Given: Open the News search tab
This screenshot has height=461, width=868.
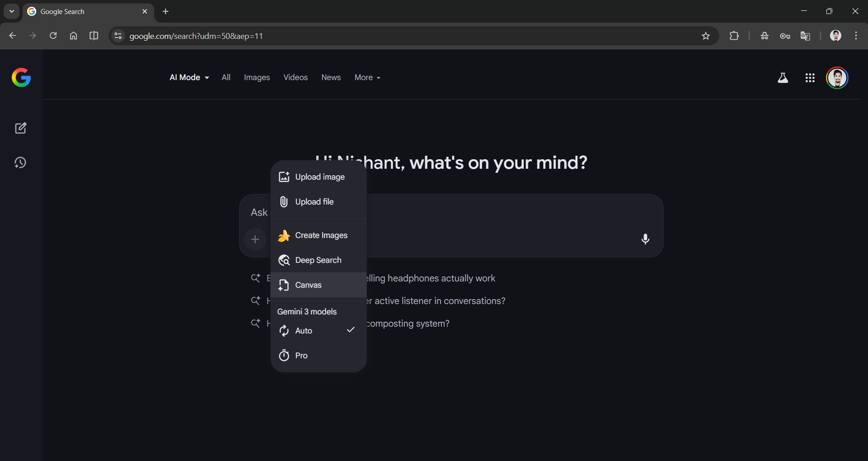Looking at the screenshot, I should (331, 77).
